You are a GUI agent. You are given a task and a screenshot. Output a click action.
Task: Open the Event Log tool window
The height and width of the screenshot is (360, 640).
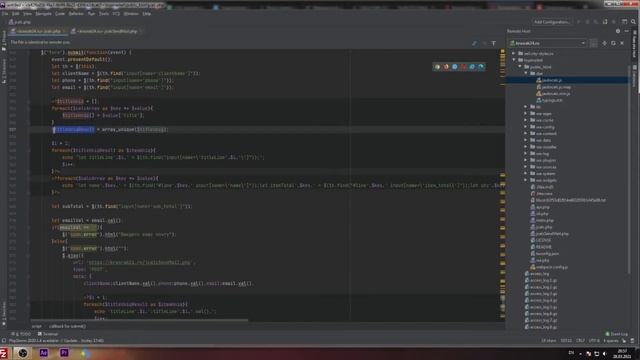[617, 334]
